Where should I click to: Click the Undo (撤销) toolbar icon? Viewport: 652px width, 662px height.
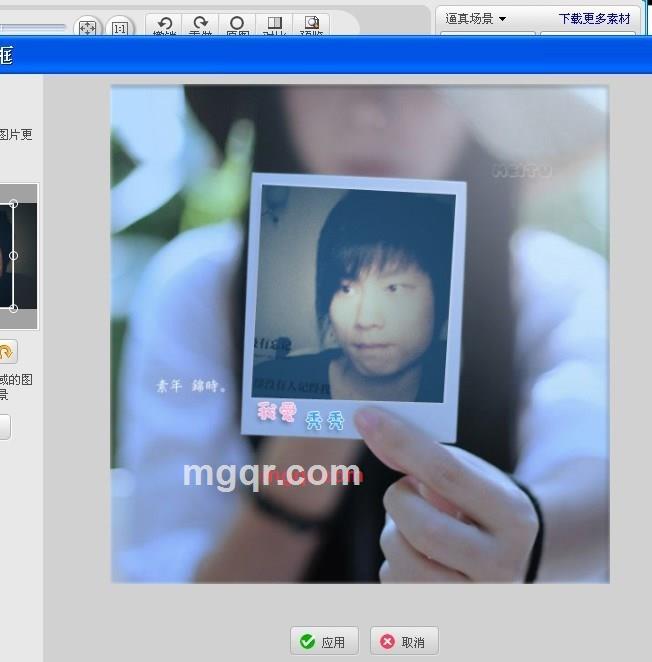pyautogui.click(x=164, y=25)
